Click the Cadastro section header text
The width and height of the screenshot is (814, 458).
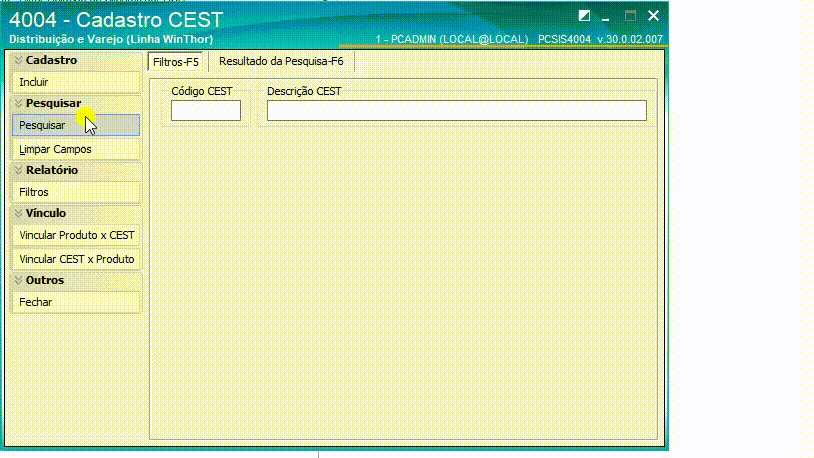pyautogui.click(x=51, y=60)
